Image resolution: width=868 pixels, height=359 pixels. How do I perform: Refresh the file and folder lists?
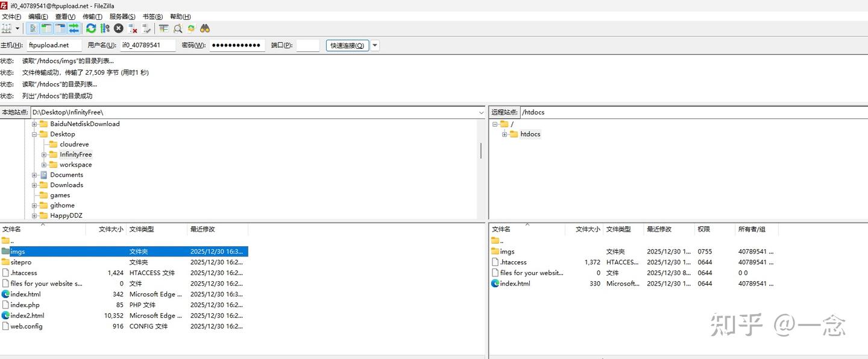pos(91,28)
